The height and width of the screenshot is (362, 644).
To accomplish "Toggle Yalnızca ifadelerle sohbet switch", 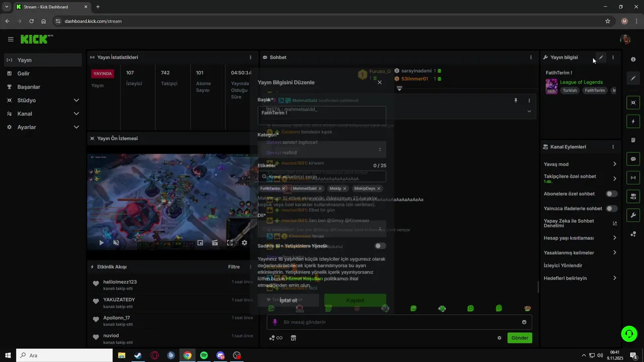I will click(x=611, y=208).
